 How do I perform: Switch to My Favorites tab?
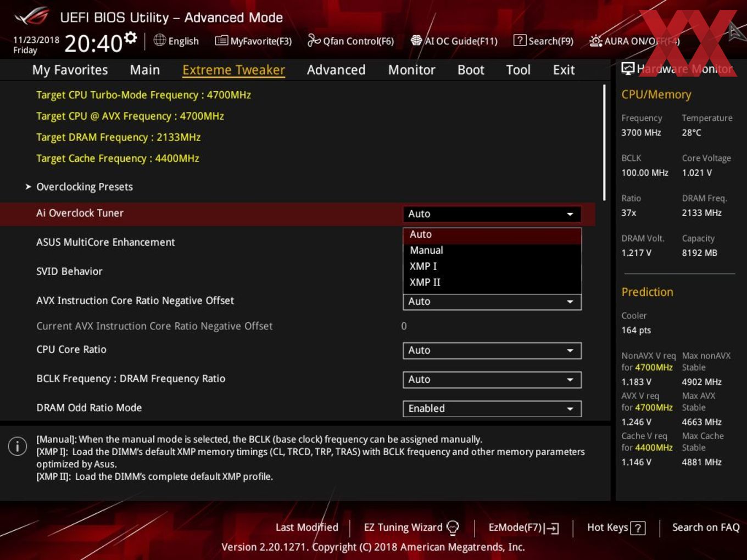pos(70,70)
